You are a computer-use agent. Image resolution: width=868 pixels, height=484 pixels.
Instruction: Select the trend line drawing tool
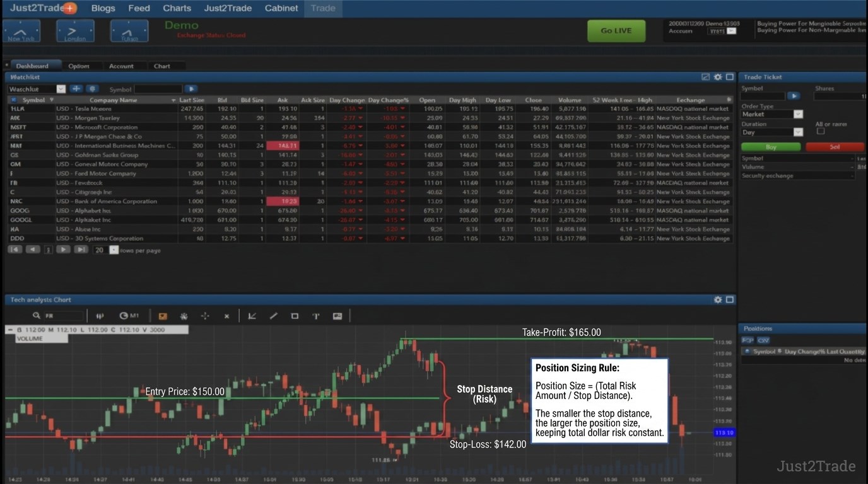[x=273, y=316]
